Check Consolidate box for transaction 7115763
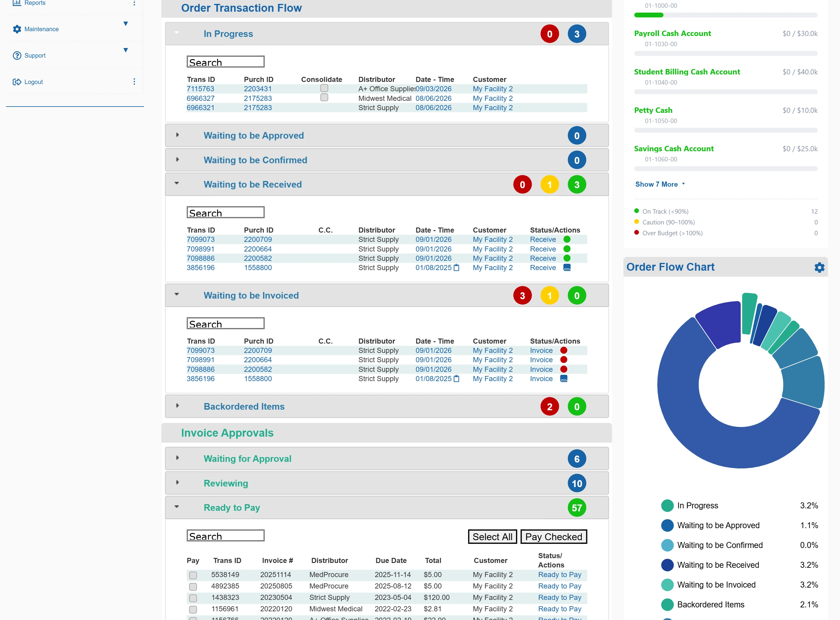This screenshot has width=840, height=620. click(x=324, y=88)
